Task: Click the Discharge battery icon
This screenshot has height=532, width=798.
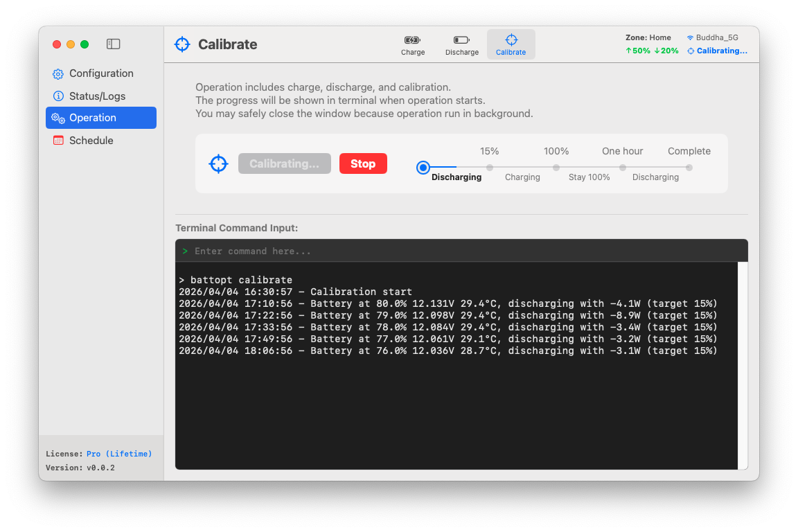Action: (461, 40)
